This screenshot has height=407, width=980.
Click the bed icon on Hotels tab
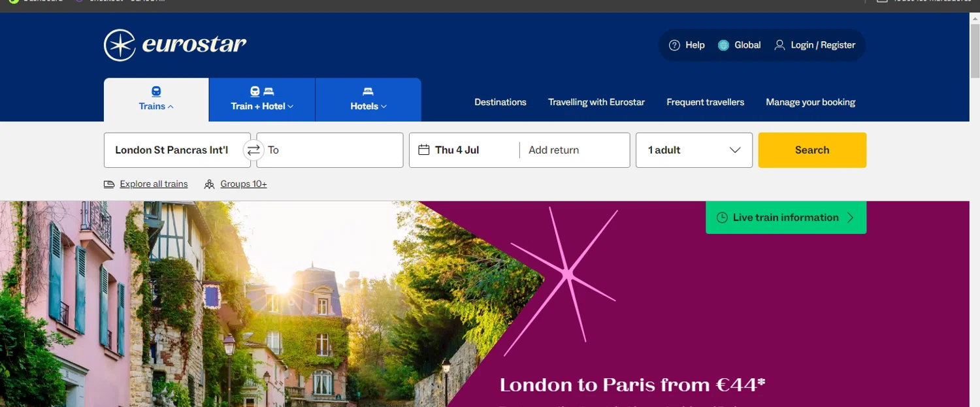click(x=368, y=91)
